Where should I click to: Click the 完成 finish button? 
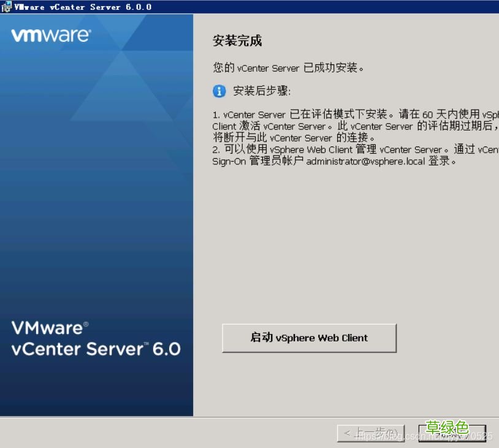coord(454,433)
